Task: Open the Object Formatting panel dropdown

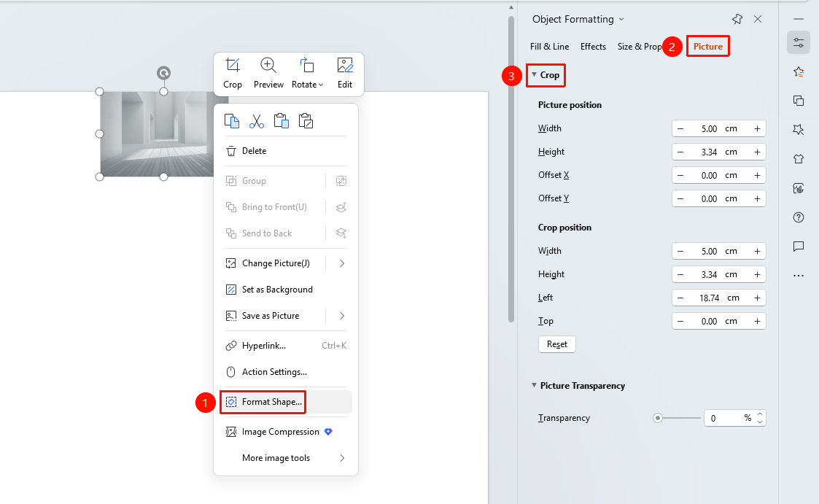Action: coord(621,19)
